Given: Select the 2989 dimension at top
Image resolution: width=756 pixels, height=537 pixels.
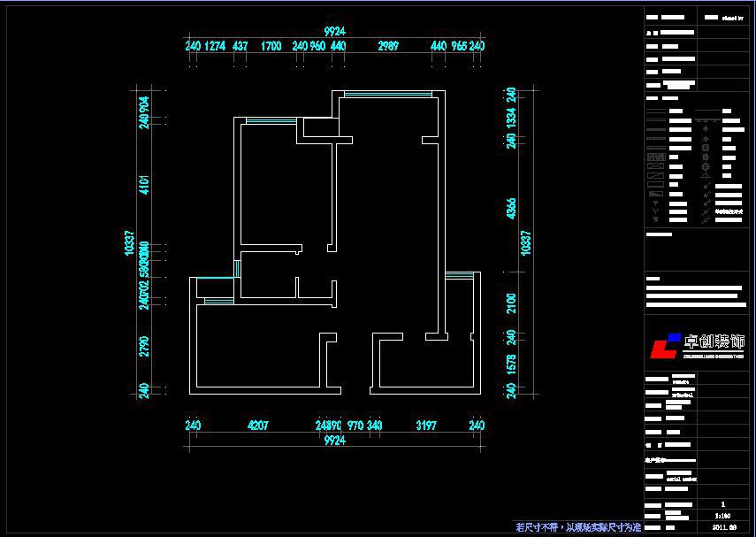Looking at the screenshot, I should pyautogui.click(x=388, y=46).
